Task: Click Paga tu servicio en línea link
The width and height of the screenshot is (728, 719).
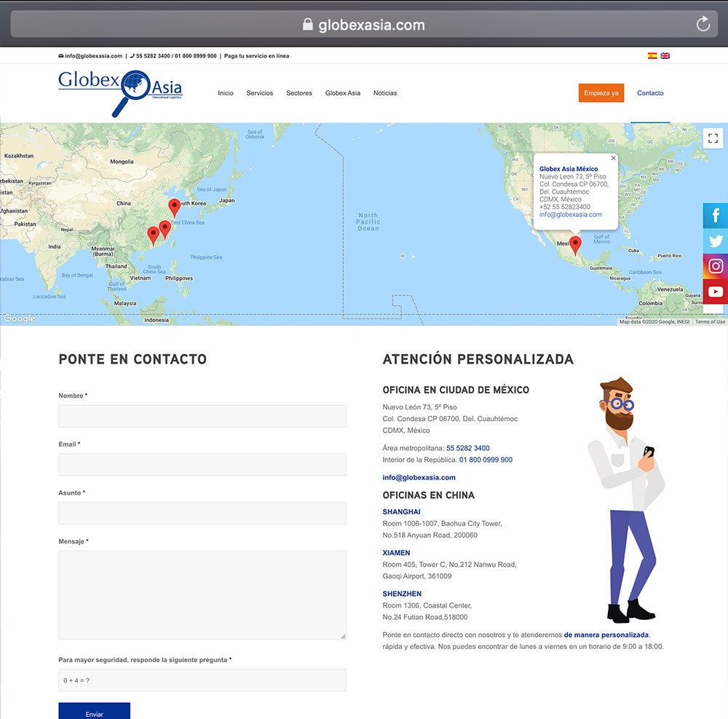Action: (x=257, y=56)
